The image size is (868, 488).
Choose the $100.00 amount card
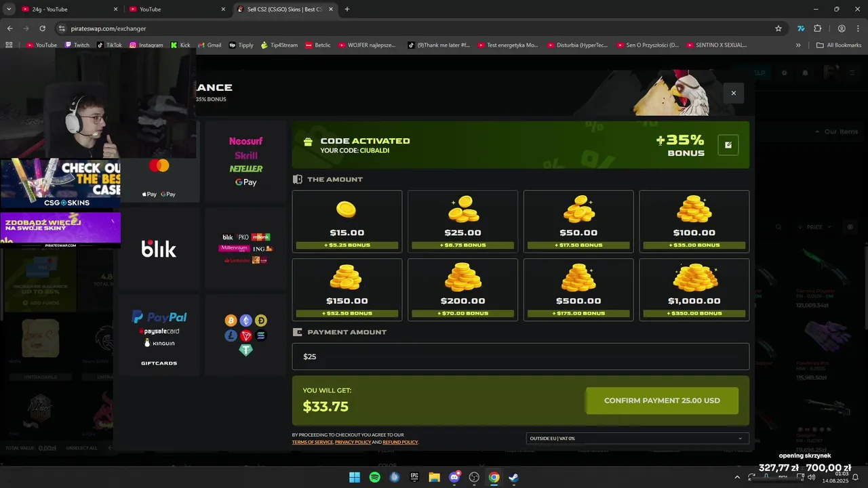[x=694, y=222]
